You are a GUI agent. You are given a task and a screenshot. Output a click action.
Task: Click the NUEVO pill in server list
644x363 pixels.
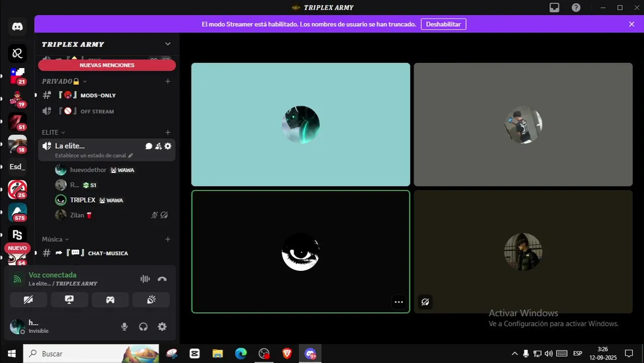pos(17,248)
